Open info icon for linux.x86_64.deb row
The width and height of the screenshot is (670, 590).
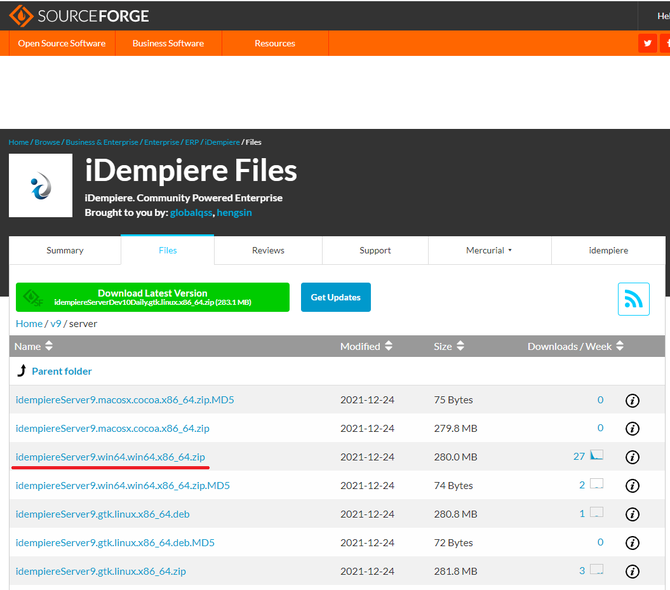pos(632,514)
